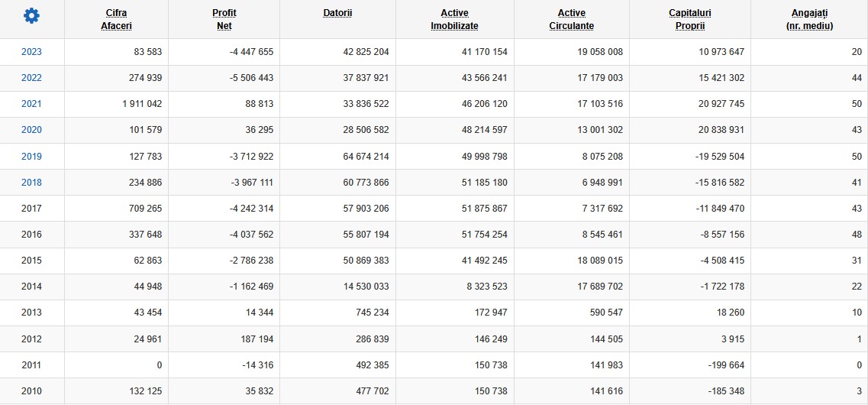
Task: Click turnover value 83 583
Action: (148, 52)
